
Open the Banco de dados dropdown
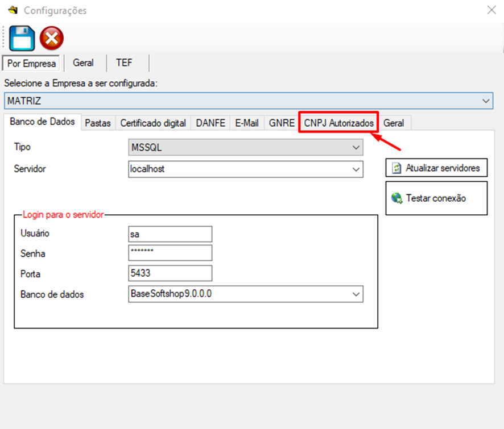point(356,294)
